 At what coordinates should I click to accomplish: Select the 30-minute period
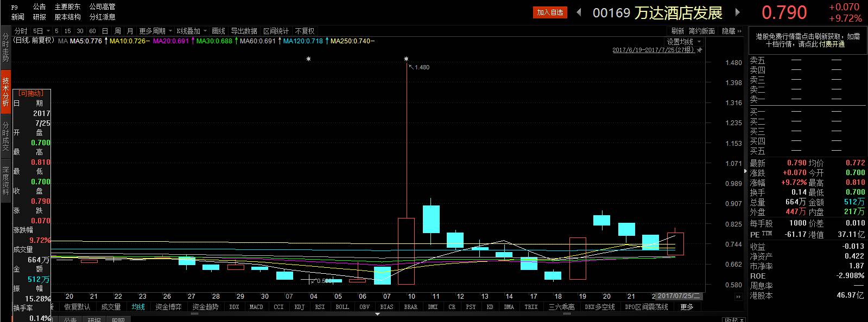(80, 31)
